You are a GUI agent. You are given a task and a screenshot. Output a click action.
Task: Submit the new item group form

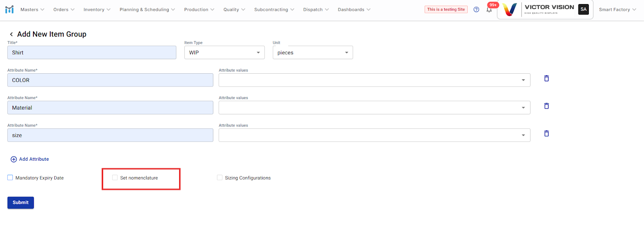tap(21, 203)
